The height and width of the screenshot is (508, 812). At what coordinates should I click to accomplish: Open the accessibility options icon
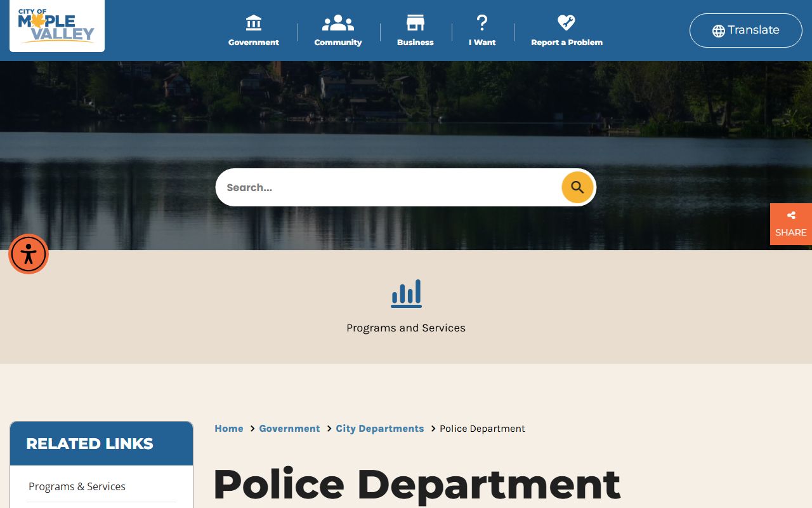[29, 254]
